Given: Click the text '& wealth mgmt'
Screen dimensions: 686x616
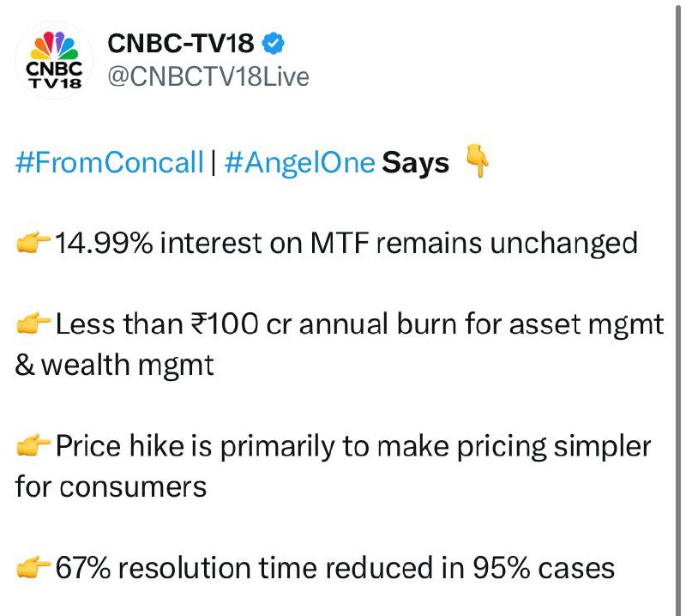Looking at the screenshot, I should point(114,365).
